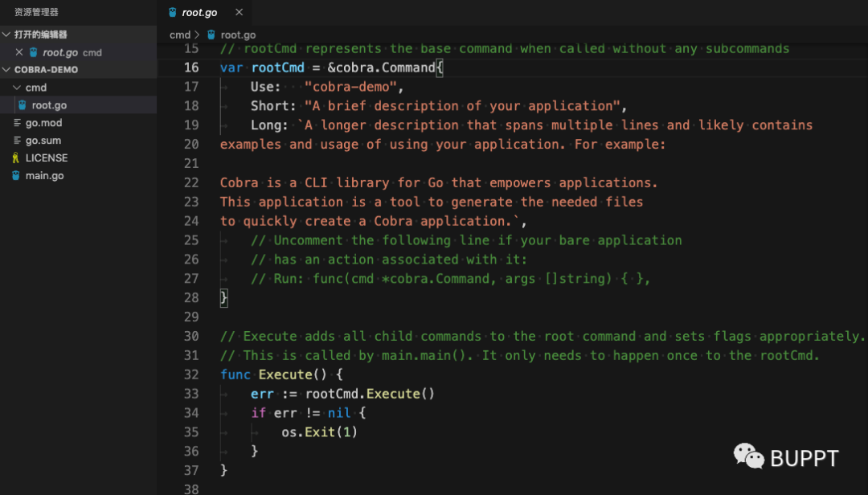The image size is (868, 495).
Task: Click the LICENSE key icon
Action: point(15,157)
